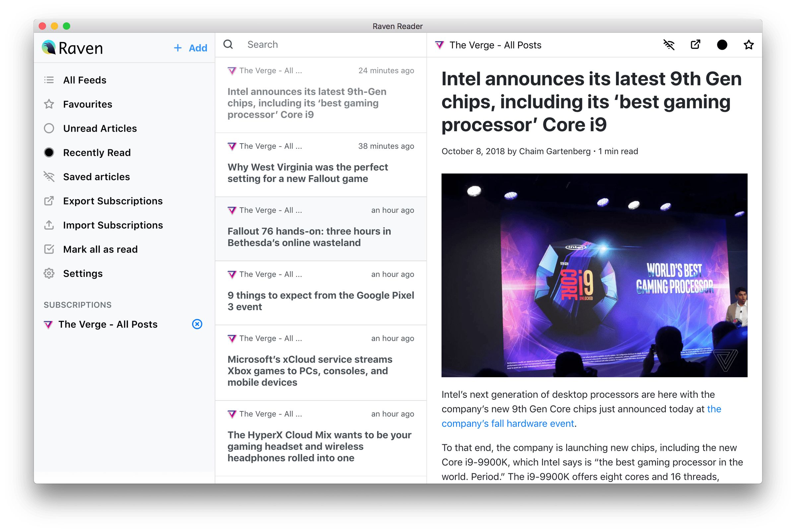Image resolution: width=796 pixels, height=532 pixels.
Task: Favourite the Intel Core i9 article
Action: (748, 44)
